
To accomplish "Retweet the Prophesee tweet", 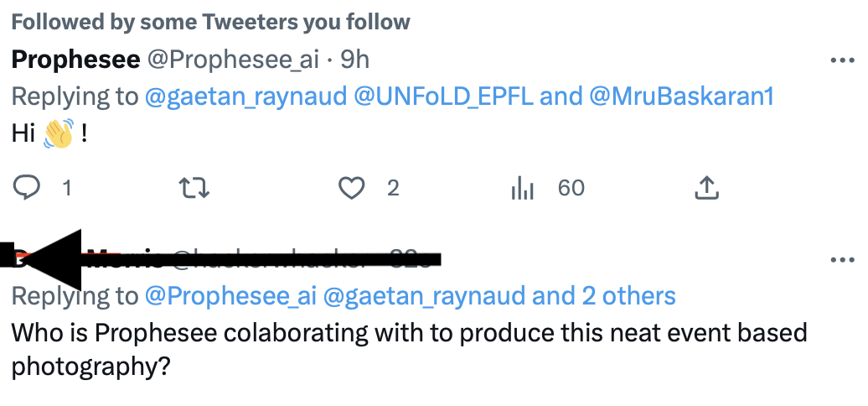I will click(x=195, y=188).
